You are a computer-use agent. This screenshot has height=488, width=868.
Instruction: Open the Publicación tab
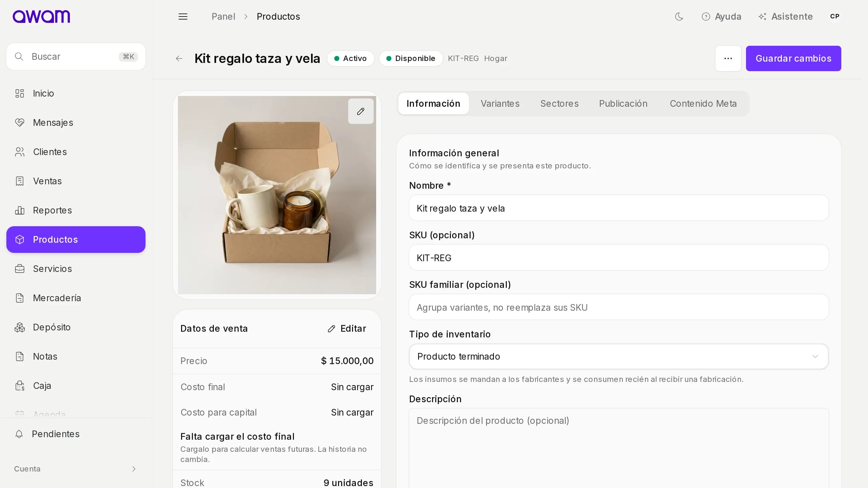pos(623,104)
